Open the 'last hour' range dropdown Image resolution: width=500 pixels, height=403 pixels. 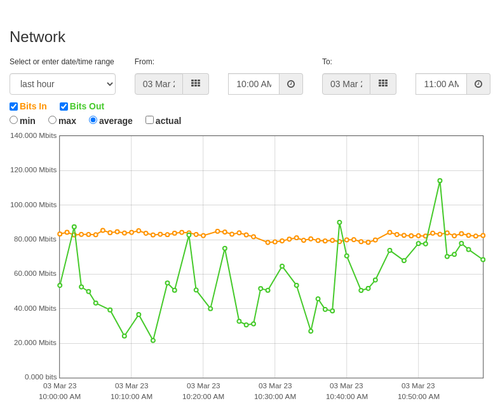coord(63,84)
